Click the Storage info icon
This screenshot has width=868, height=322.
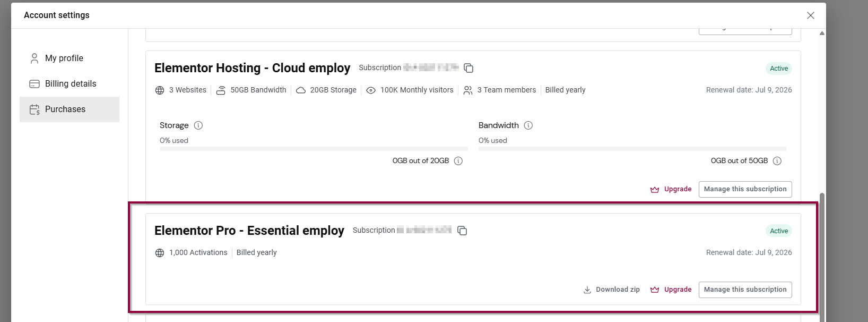(198, 125)
